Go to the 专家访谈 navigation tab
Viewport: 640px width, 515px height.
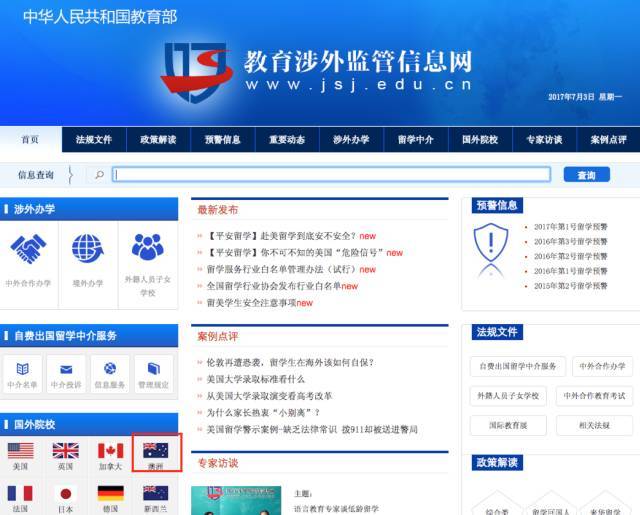click(544, 140)
